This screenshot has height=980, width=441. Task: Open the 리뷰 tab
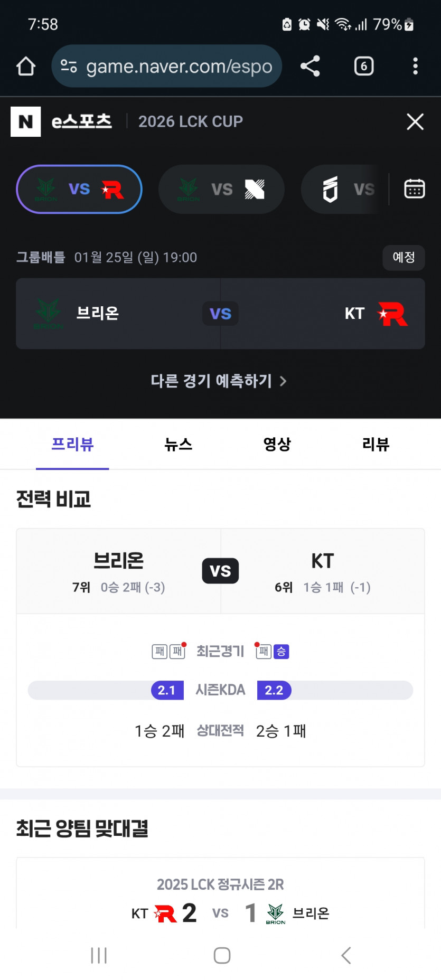pyautogui.click(x=376, y=445)
